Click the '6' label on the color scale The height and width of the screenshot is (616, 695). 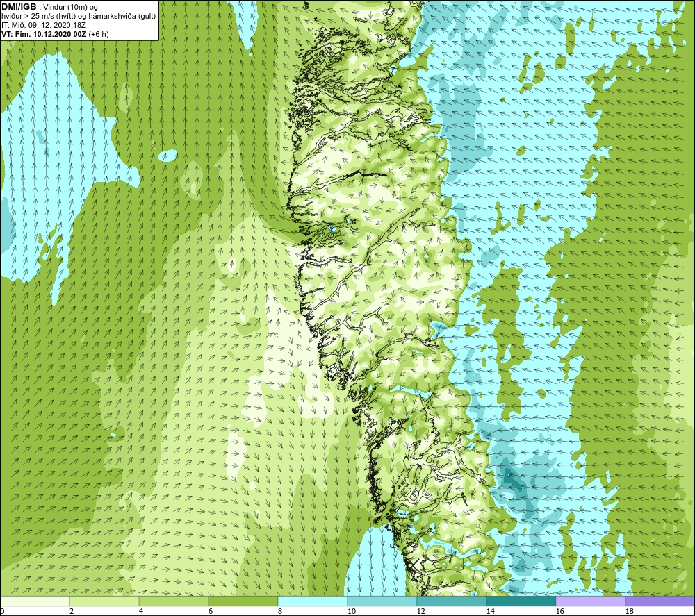click(x=211, y=612)
